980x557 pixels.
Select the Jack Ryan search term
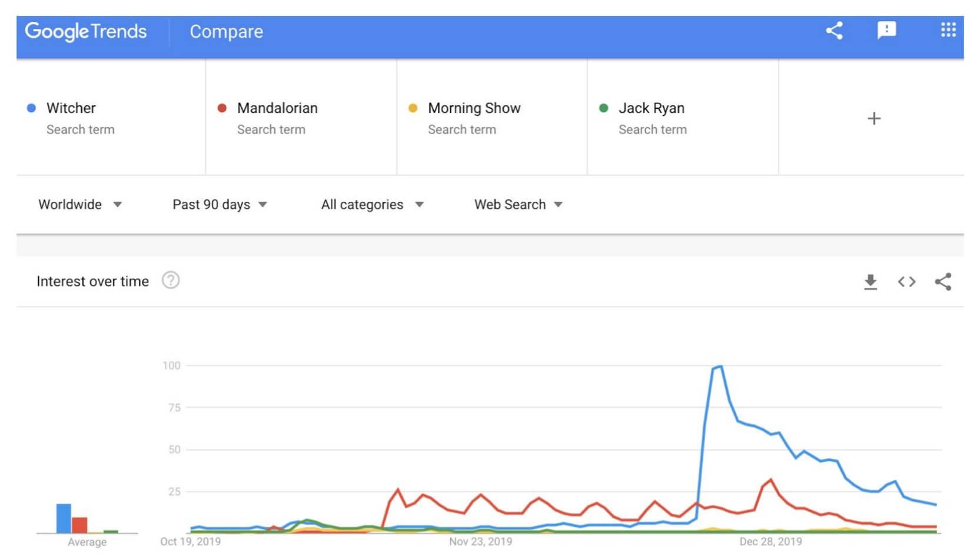click(x=651, y=108)
